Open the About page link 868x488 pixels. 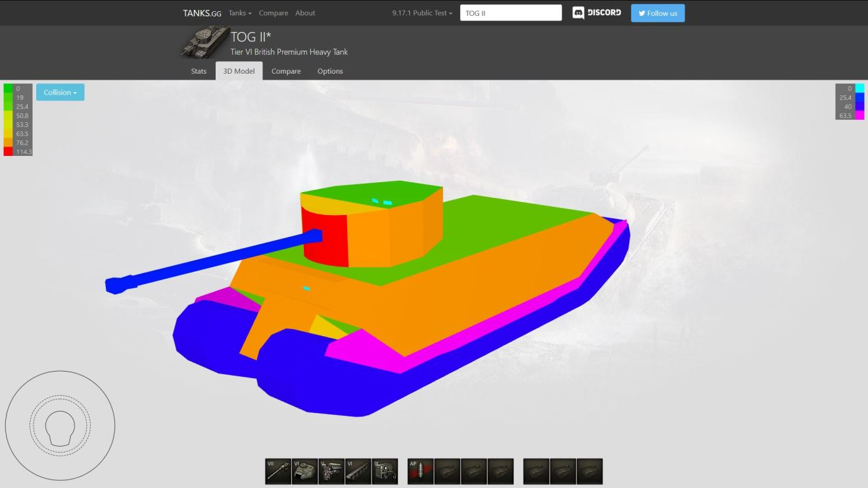pyautogui.click(x=305, y=13)
